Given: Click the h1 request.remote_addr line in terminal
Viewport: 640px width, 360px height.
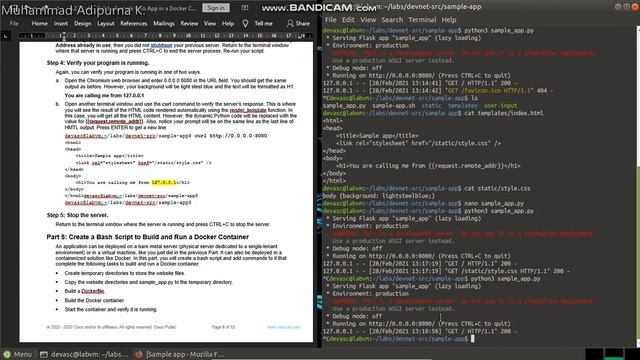Looking at the screenshot, I should [428, 166].
